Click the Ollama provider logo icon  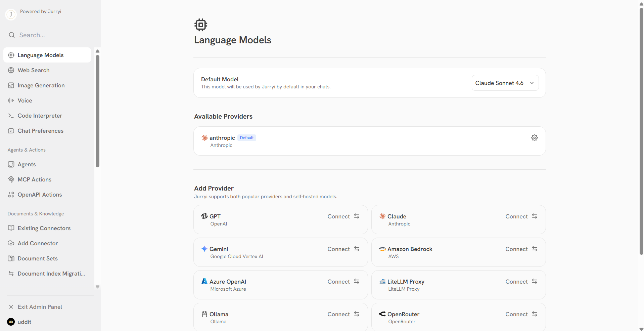pyautogui.click(x=204, y=314)
